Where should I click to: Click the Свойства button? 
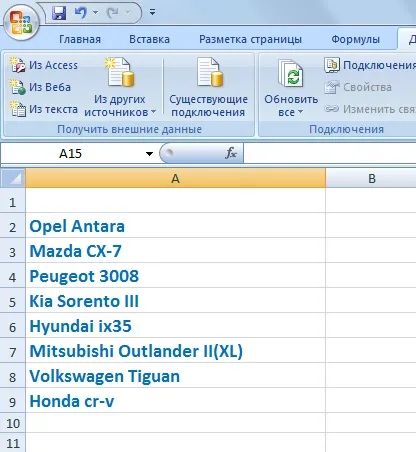[x=358, y=87]
